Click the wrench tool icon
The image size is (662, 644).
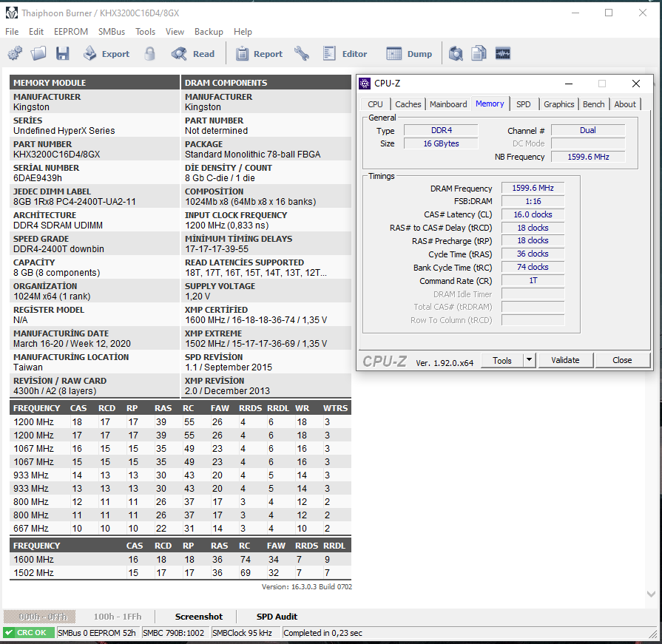[x=301, y=54]
